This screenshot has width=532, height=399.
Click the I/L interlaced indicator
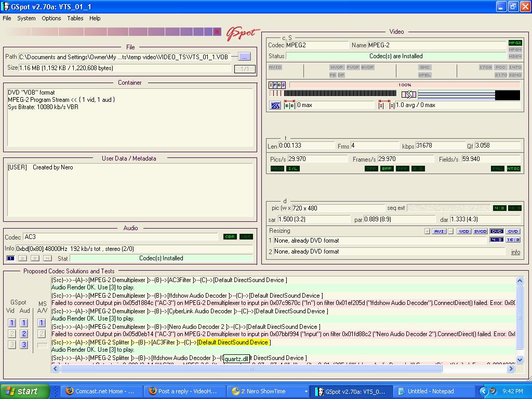click(293, 169)
